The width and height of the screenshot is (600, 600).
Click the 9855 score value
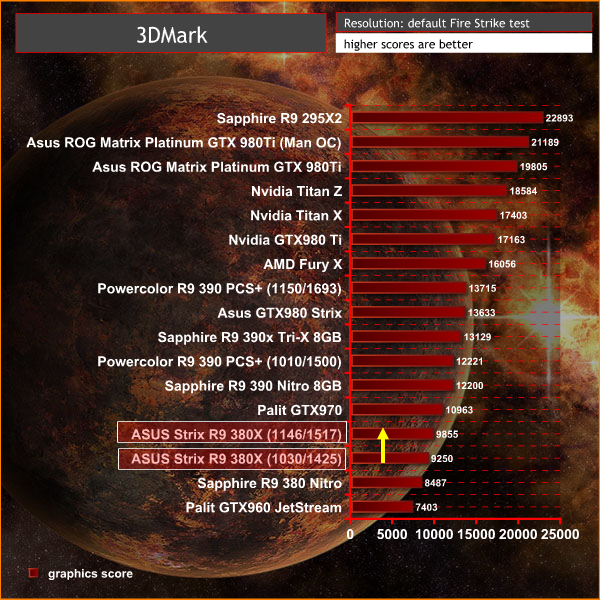tap(447, 434)
